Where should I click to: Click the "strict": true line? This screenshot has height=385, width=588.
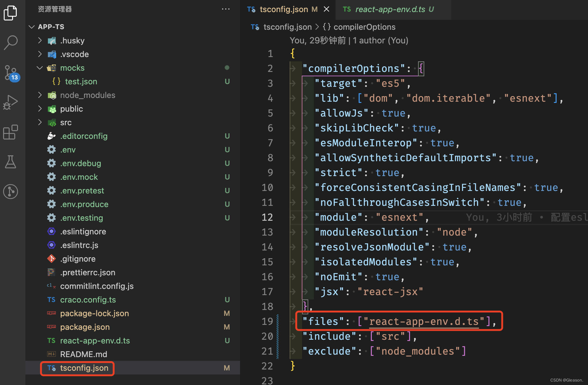tap(360, 173)
